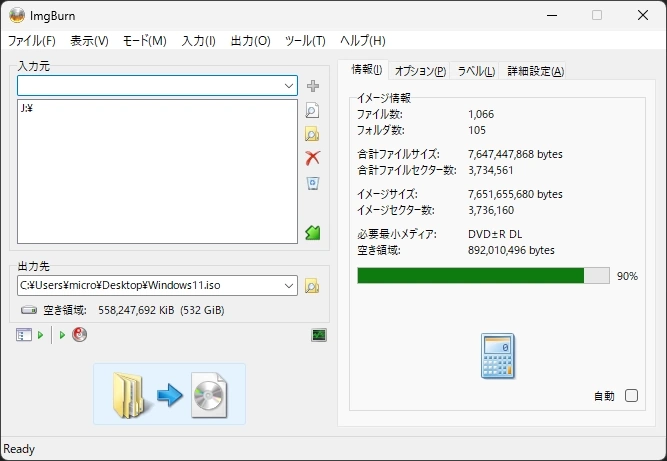667x461 pixels.
Task: Click the image sector count 3,736,160
Action: (491, 210)
